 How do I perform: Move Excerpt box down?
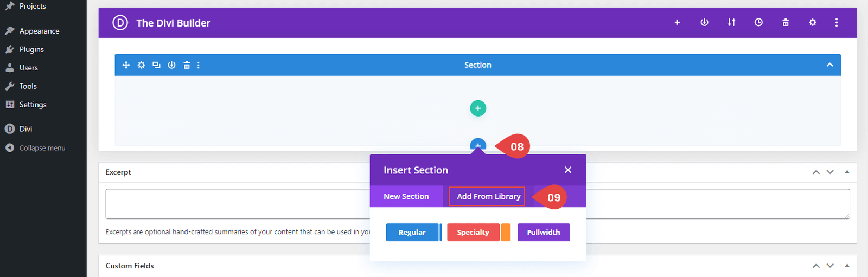tap(830, 172)
